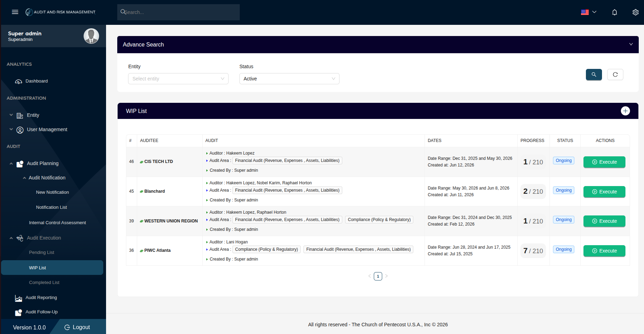The height and width of the screenshot is (334, 644).
Task: Open New Notification
Action: click(x=52, y=192)
